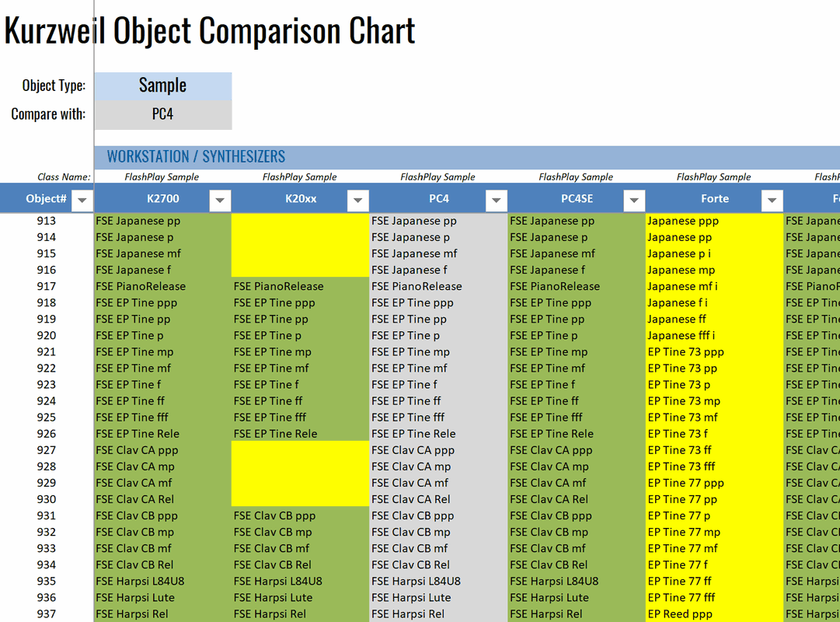The width and height of the screenshot is (840, 622).
Task: Open the PC4SE column filter dropdown
Action: coord(634,200)
